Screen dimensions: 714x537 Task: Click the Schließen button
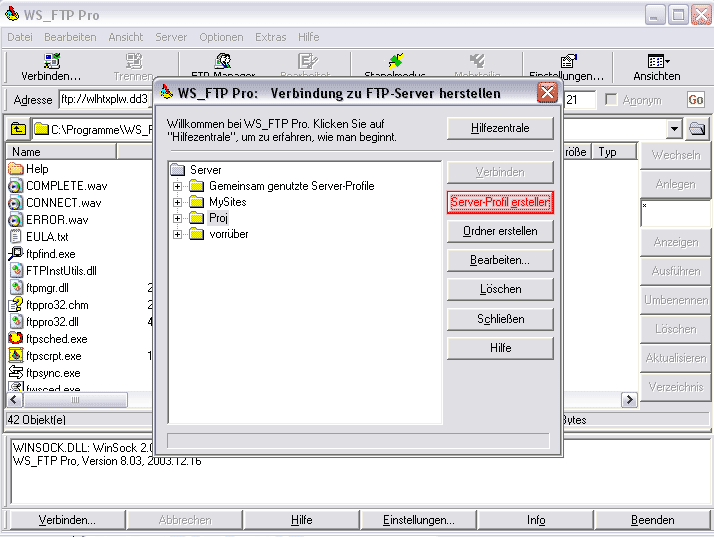(500, 319)
